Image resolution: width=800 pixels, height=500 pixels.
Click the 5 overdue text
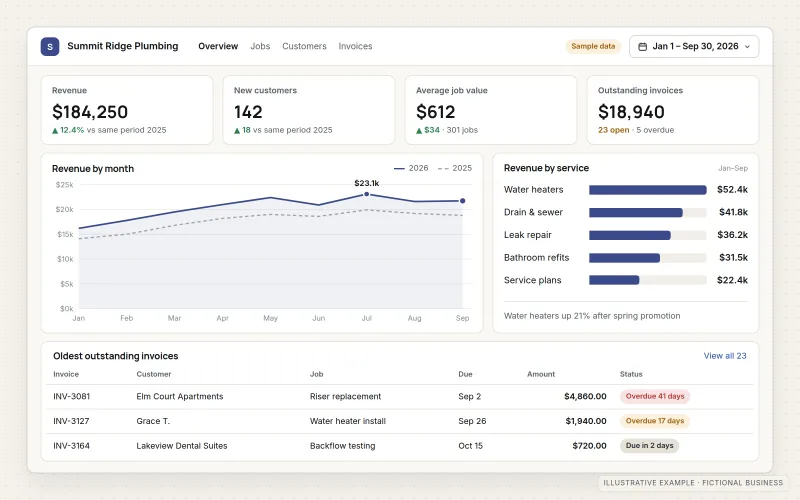click(x=655, y=130)
